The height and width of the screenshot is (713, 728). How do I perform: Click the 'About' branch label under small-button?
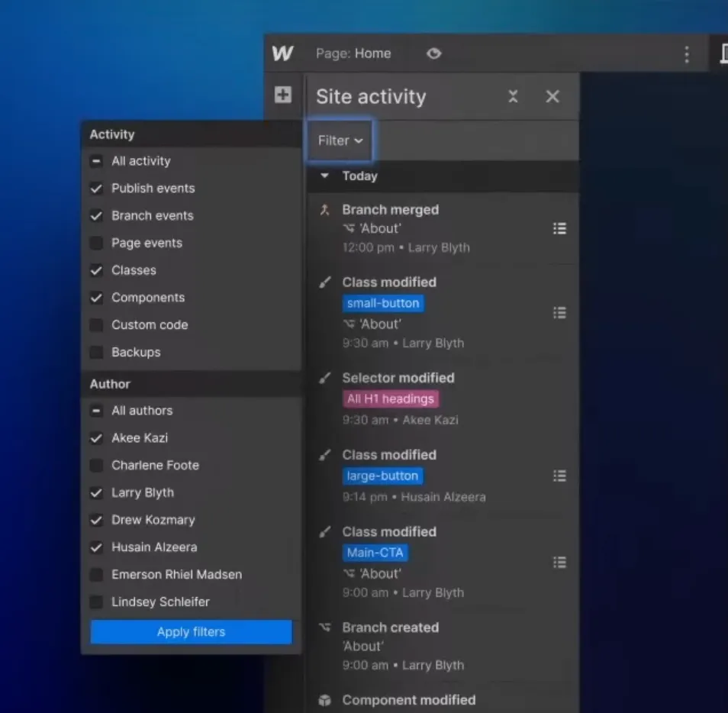coord(372,324)
